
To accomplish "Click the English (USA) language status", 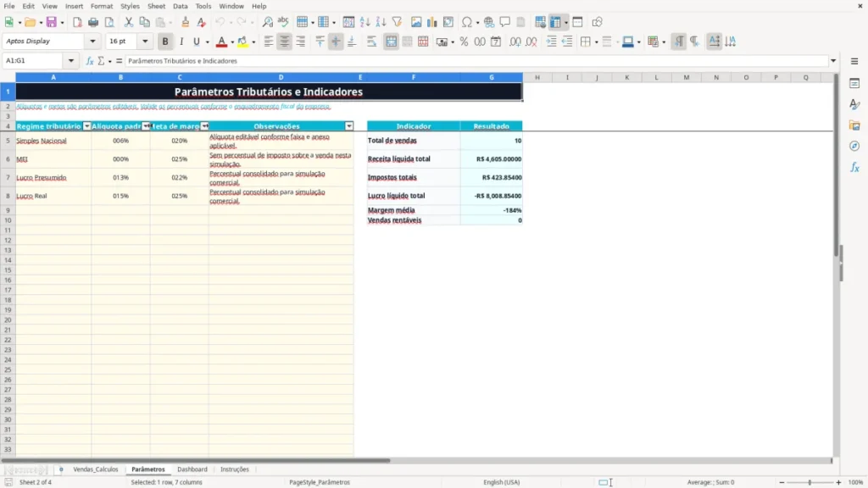I will (x=502, y=482).
